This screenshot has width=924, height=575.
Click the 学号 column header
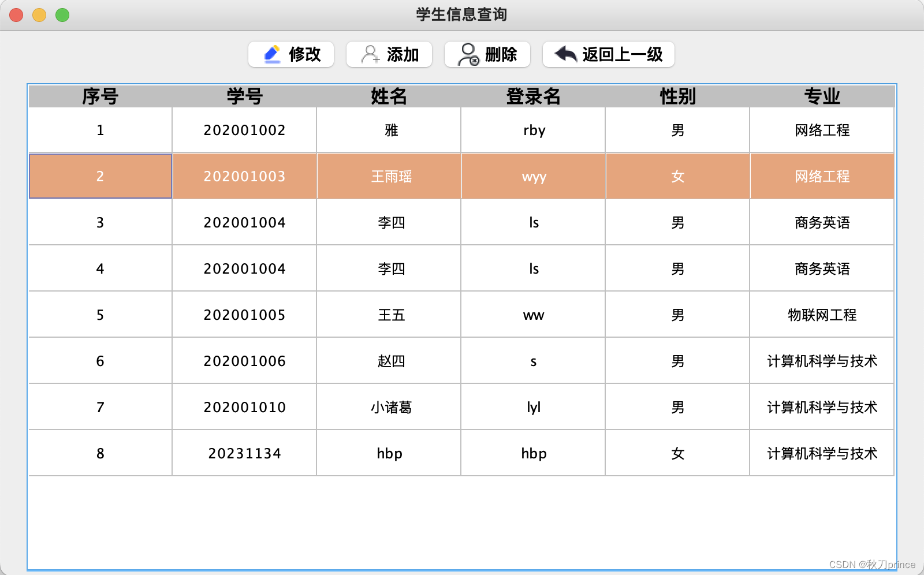[245, 96]
